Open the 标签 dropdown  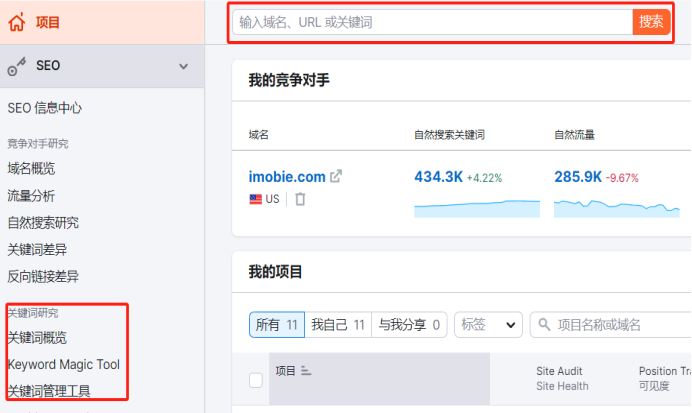pyautogui.click(x=488, y=325)
